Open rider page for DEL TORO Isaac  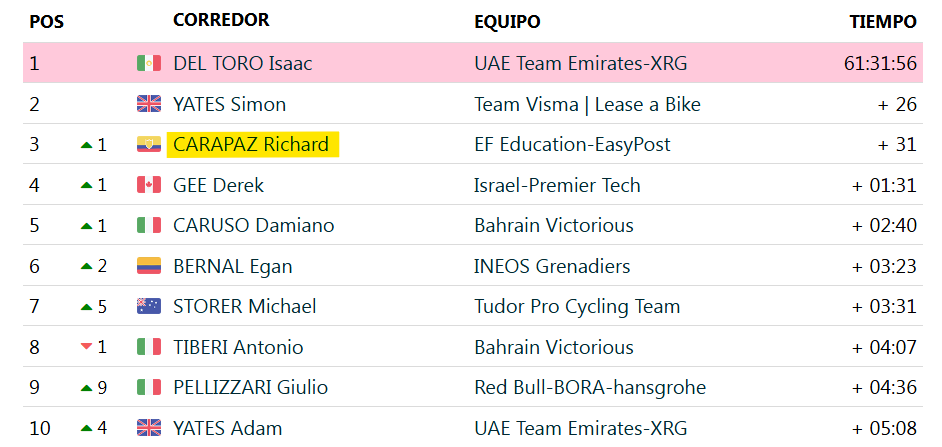(243, 63)
